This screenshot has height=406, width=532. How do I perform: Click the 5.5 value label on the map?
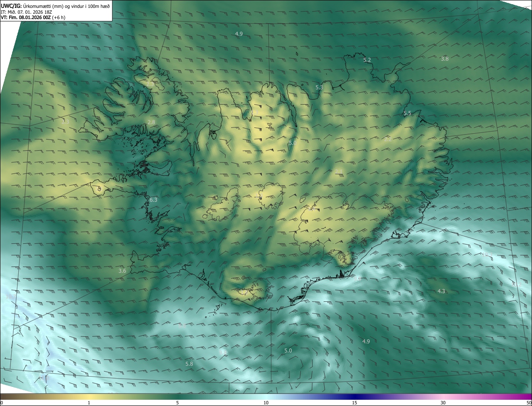[407, 113]
